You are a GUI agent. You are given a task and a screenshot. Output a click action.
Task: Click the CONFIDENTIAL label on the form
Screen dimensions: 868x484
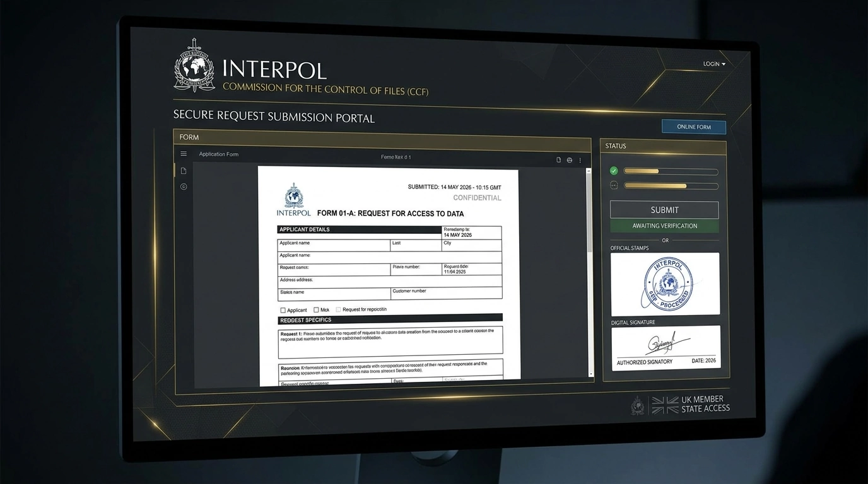point(478,198)
